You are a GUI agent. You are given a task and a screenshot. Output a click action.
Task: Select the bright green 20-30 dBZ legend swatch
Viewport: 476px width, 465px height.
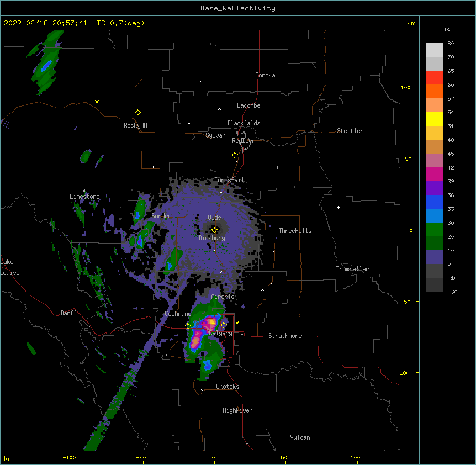pos(434,230)
